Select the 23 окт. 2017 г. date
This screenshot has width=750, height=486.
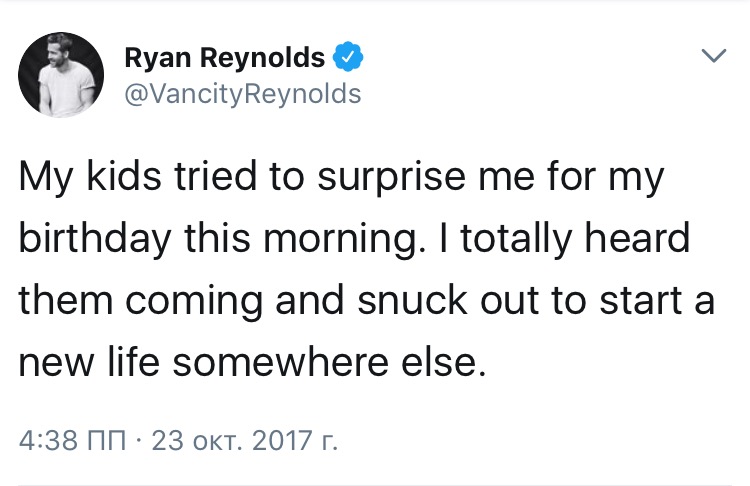point(245,440)
